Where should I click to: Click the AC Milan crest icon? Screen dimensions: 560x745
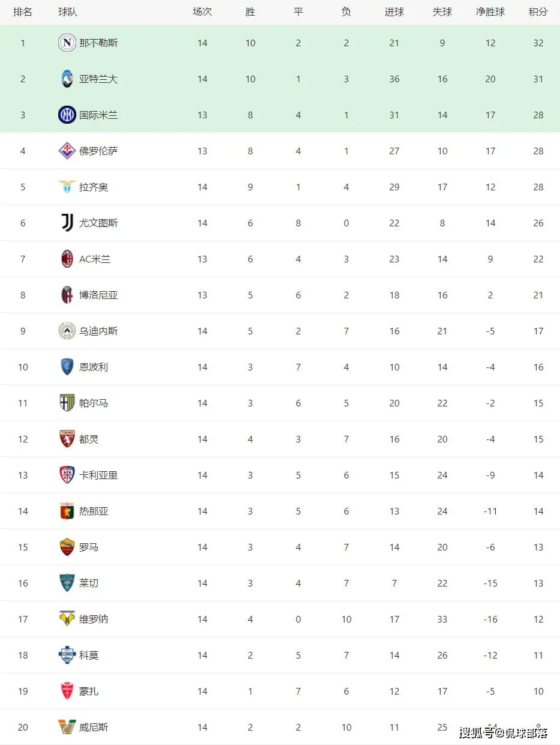(x=67, y=259)
